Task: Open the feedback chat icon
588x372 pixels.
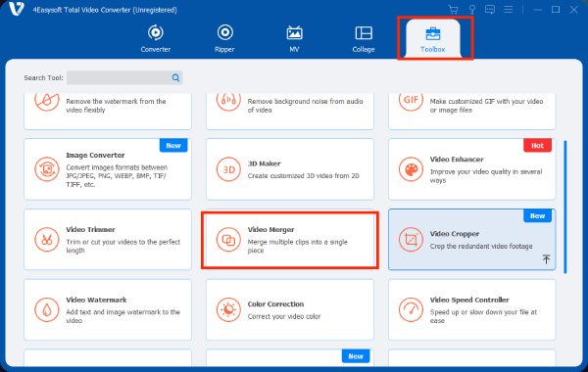Action: pos(490,10)
